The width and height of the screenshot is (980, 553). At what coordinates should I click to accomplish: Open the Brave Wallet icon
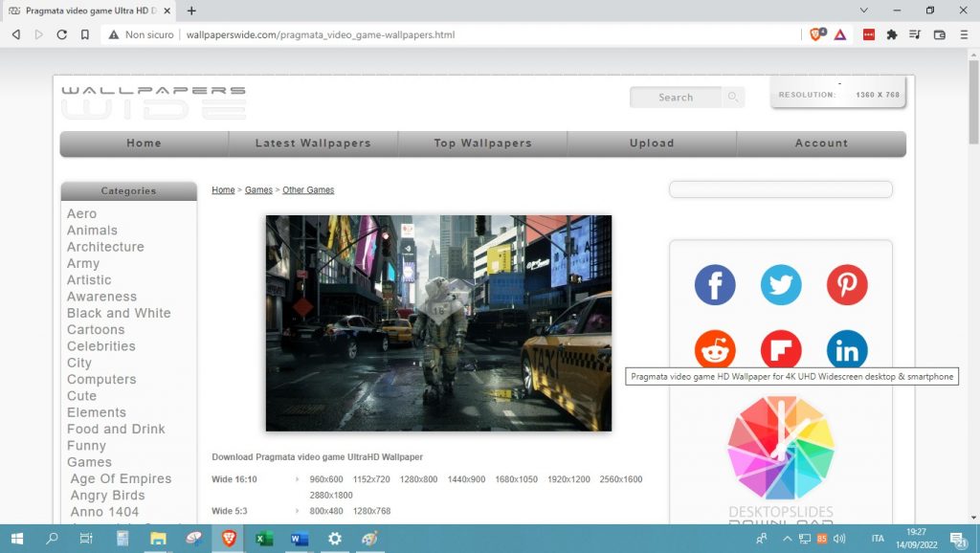pyautogui.click(x=940, y=34)
